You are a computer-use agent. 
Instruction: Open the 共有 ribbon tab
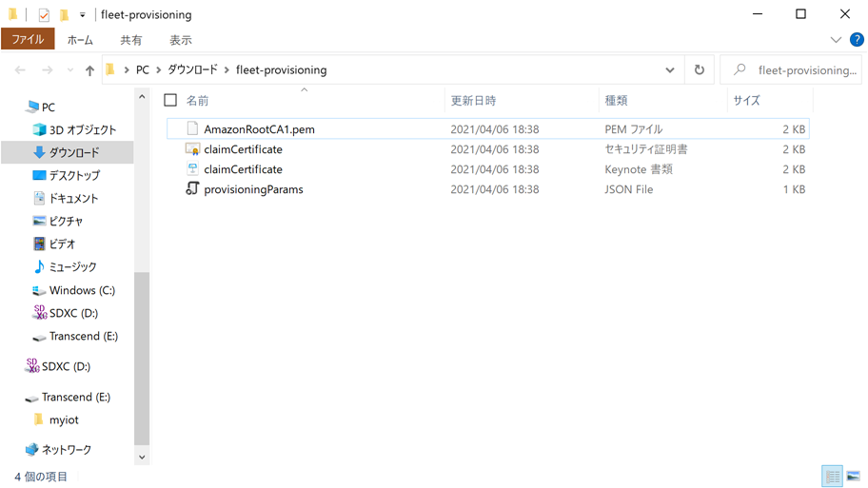[x=131, y=40]
